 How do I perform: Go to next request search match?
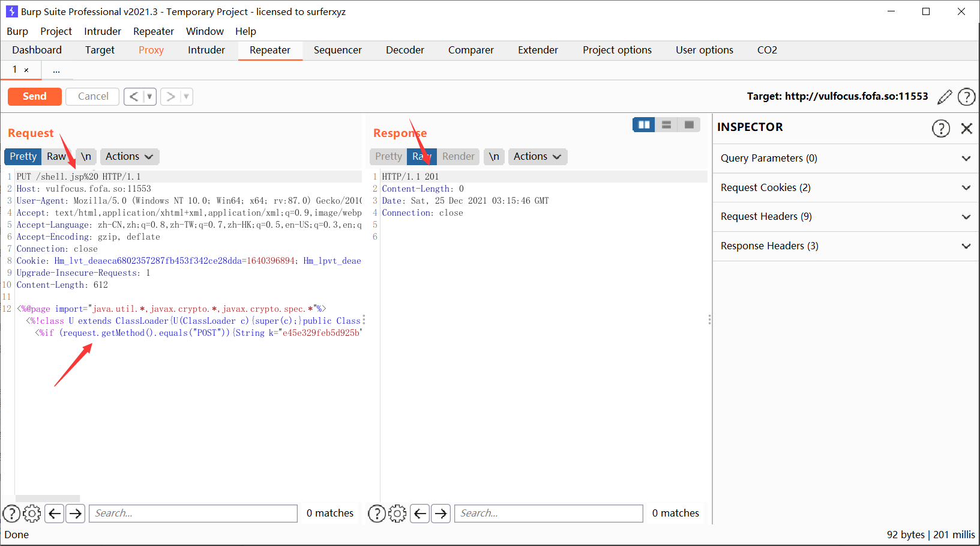click(75, 514)
